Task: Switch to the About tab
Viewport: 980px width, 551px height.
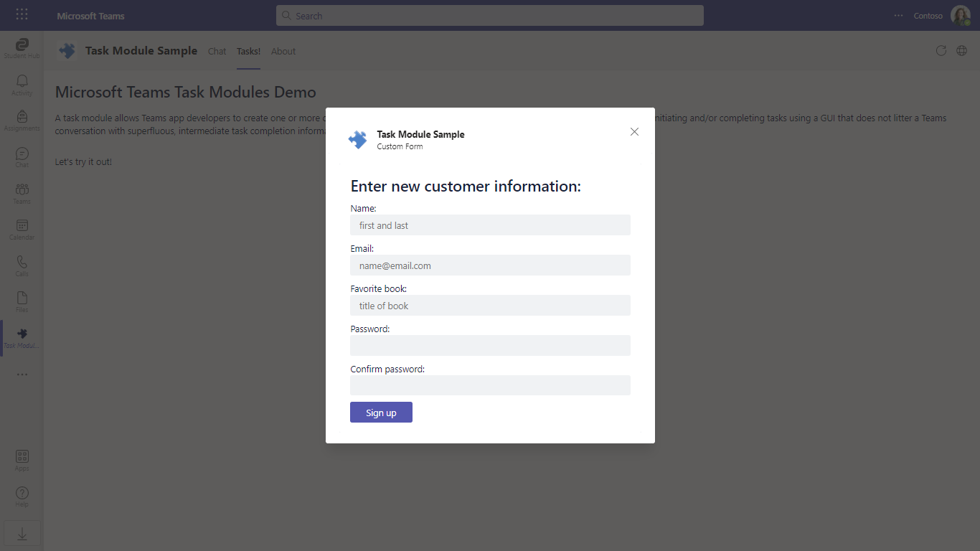Action: 283,51
